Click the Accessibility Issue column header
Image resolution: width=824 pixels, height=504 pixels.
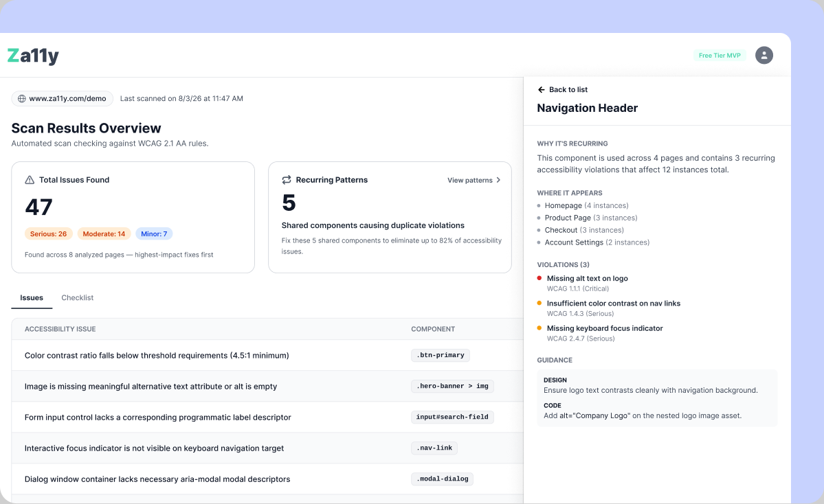[60, 329]
